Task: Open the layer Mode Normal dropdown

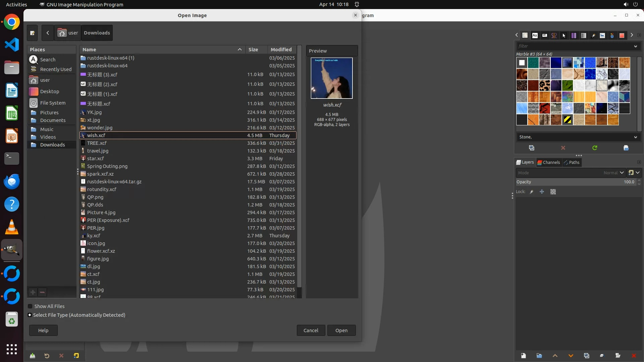Action: (570, 173)
